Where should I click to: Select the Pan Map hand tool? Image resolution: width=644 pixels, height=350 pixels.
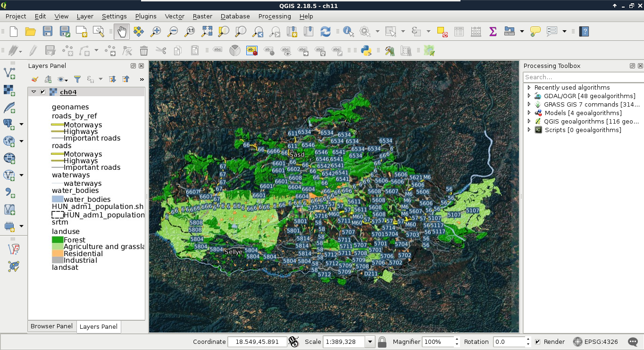point(122,32)
